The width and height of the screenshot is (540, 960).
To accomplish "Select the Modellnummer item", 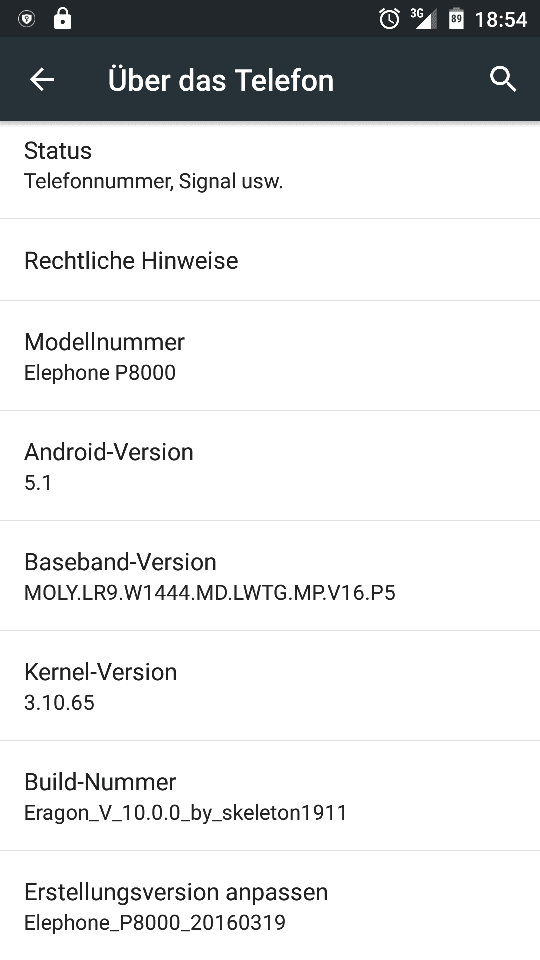I will pos(270,356).
